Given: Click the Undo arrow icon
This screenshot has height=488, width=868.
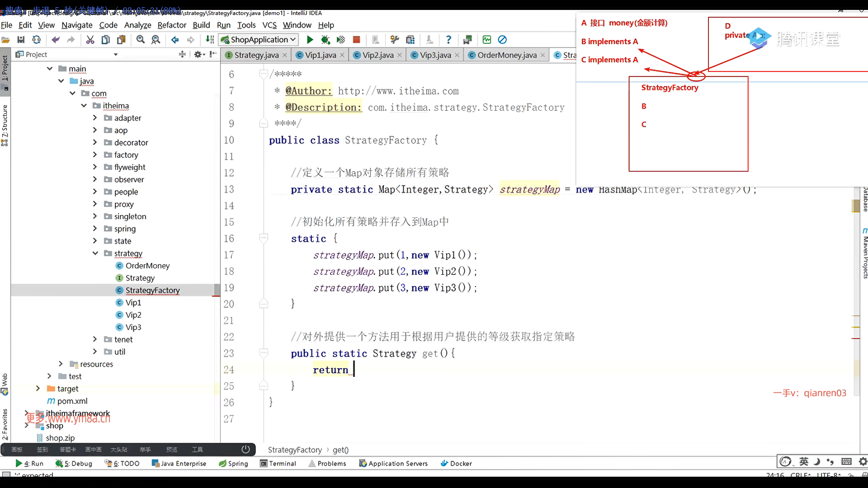Looking at the screenshot, I should pos(56,40).
